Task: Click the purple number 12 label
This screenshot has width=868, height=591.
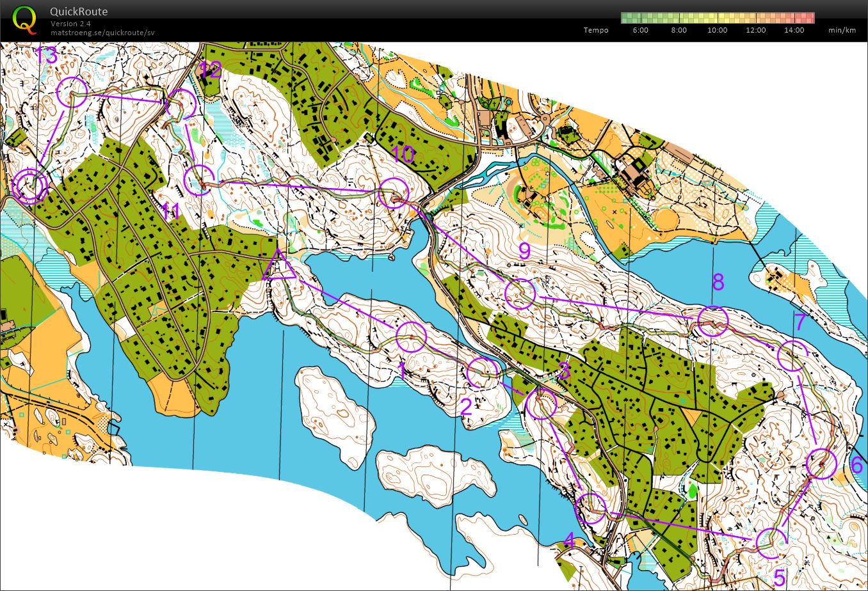Action: click(210, 70)
